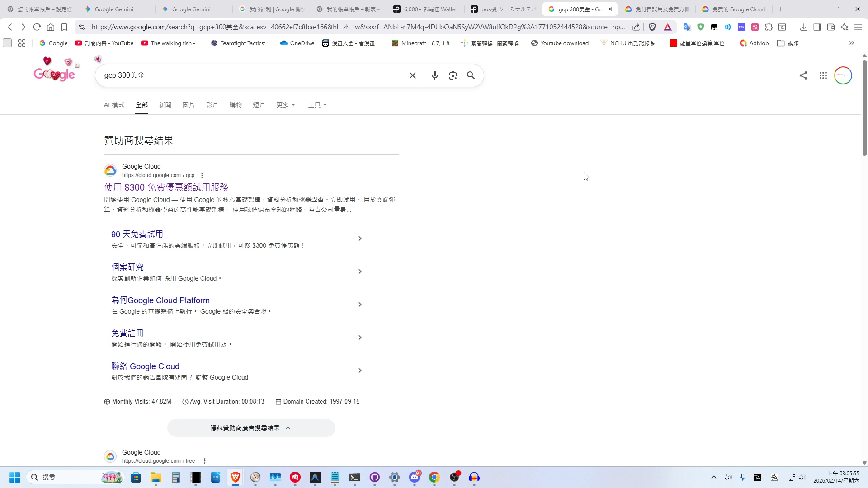868x488 pixels.
Task: Open extensions puzzle icon
Action: point(769,27)
